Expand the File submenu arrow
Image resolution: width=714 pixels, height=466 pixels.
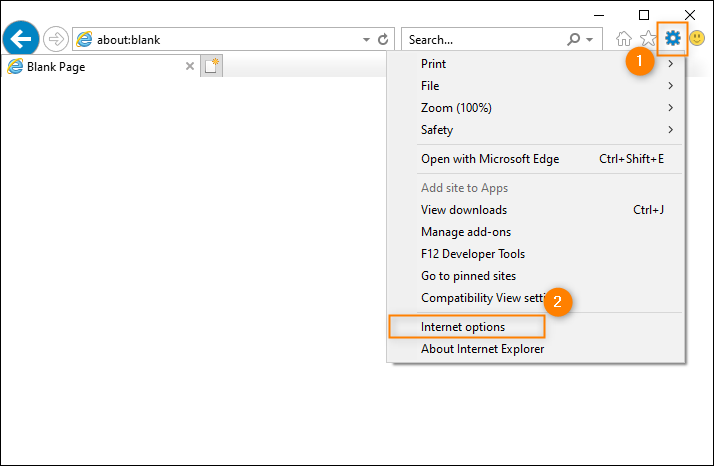(x=670, y=86)
